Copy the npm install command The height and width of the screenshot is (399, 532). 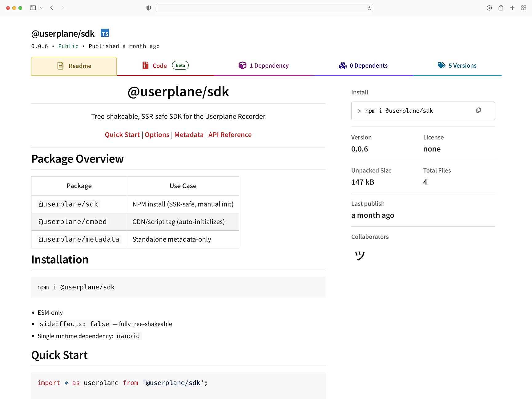click(478, 110)
